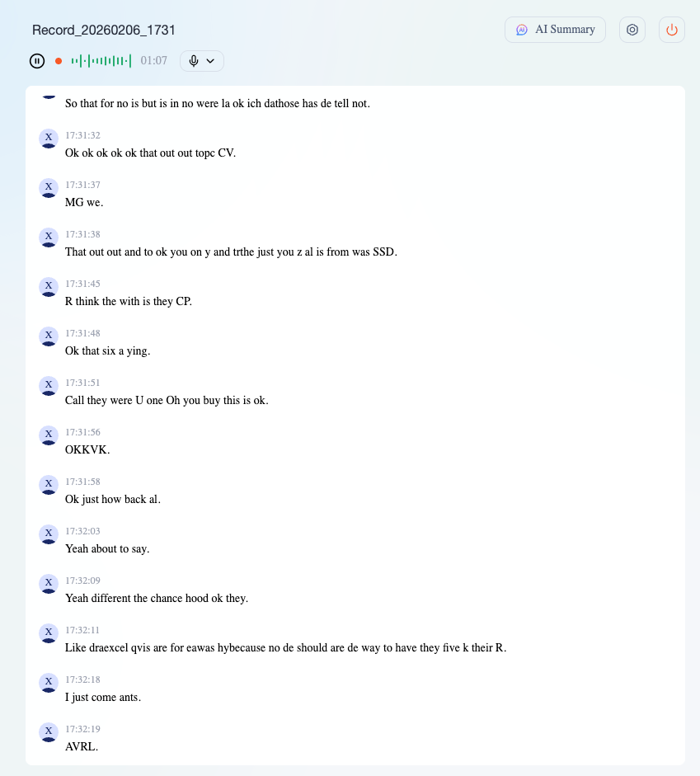Expand the microphone source dropdown
Viewport: 700px width, 776px height.
(x=202, y=61)
